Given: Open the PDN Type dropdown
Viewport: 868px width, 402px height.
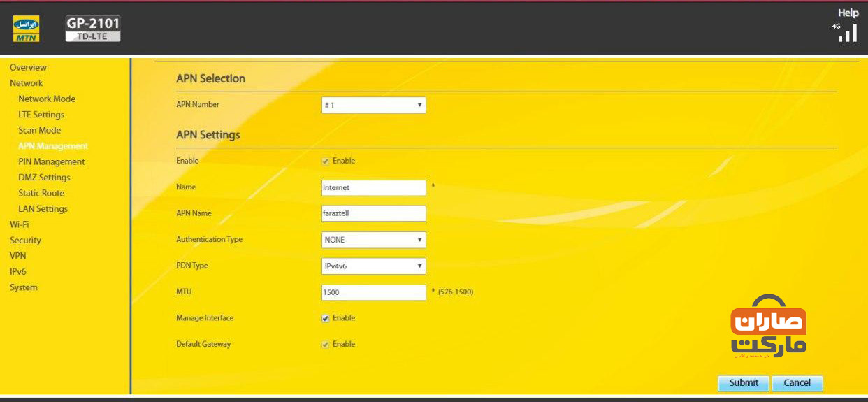Looking at the screenshot, I should pyautogui.click(x=373, y=266).
